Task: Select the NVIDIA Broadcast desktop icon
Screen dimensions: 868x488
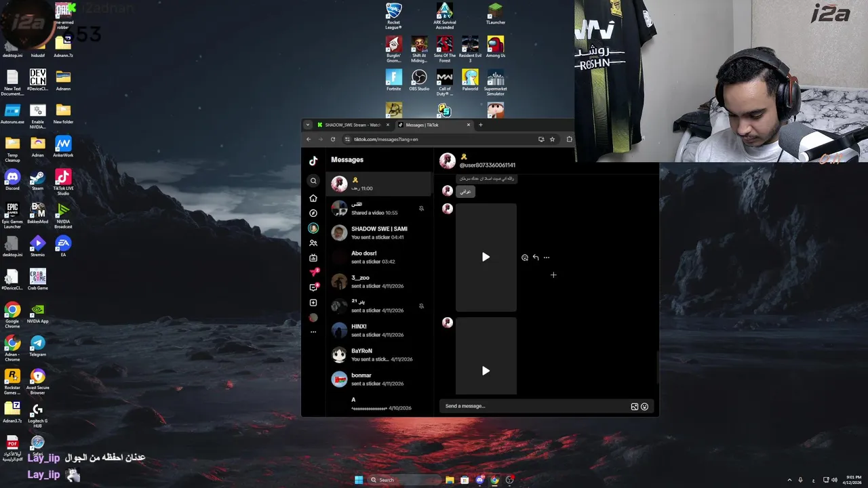Action: 63,216
